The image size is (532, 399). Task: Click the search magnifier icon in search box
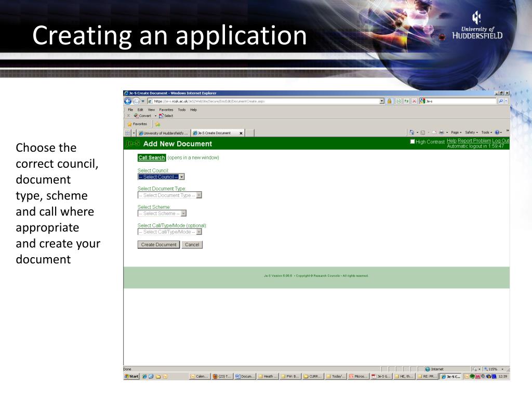pos(501,101)
